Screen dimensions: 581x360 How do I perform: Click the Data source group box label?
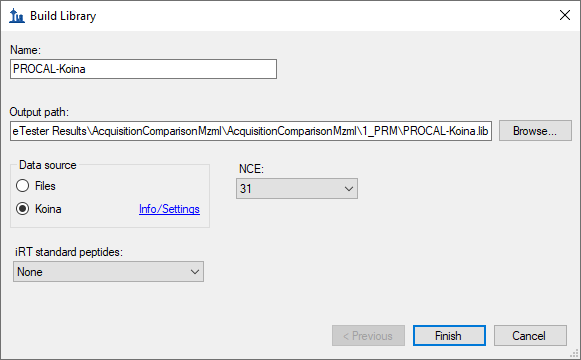48,165
